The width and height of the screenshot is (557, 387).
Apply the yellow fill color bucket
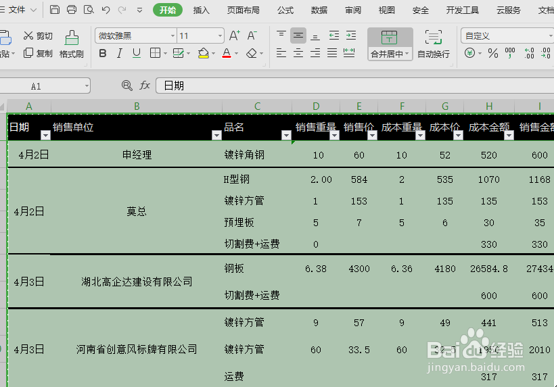[203, 53]
